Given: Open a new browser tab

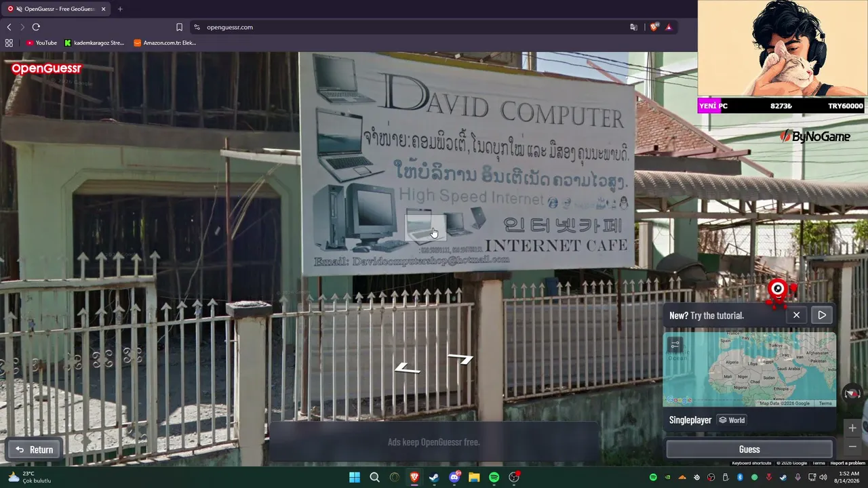Looking at the screenshot, I should [120, 9].
